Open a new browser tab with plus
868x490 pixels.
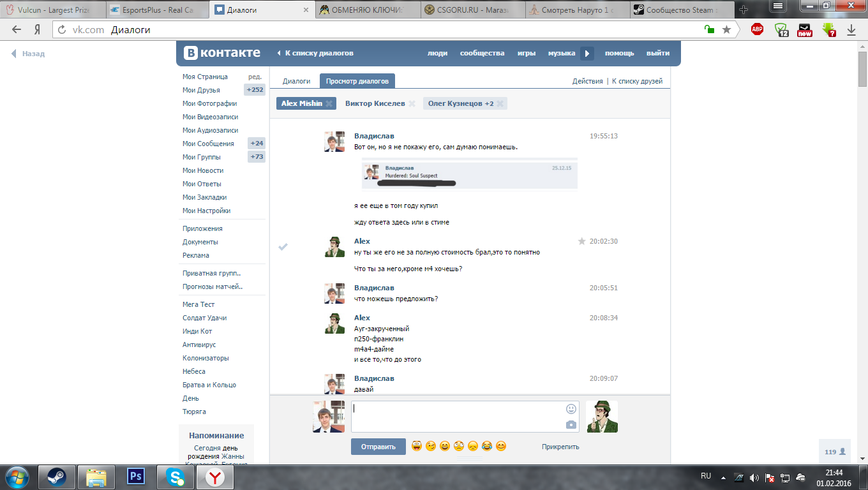(x=743, y=10)
